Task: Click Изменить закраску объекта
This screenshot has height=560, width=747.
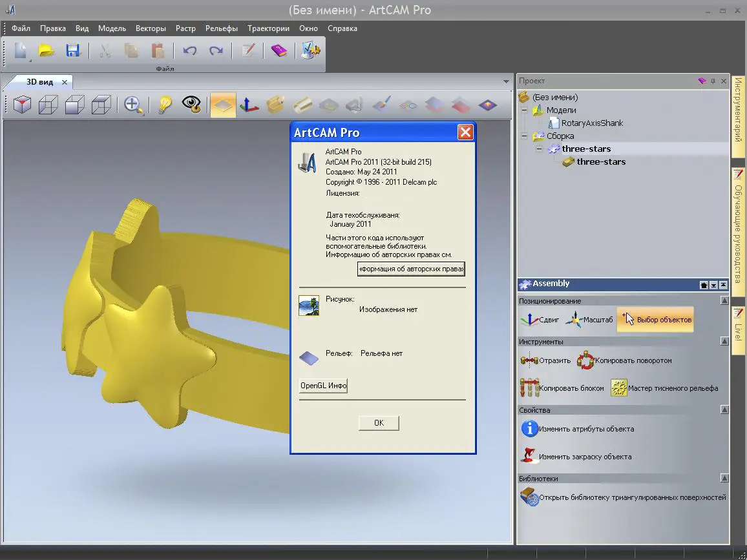Action: click(x=576, y=456)
